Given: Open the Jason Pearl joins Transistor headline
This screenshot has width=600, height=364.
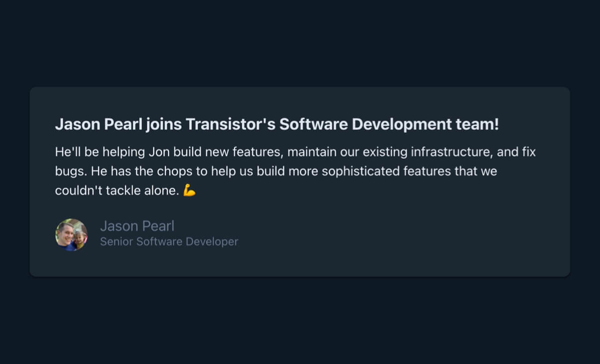Looking at the screenshot, I should 276,125.
